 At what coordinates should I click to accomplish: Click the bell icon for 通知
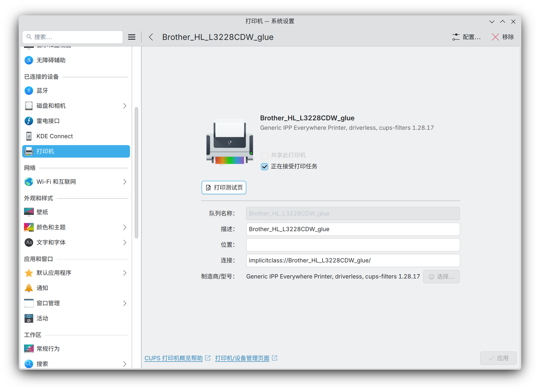(29, 288)
